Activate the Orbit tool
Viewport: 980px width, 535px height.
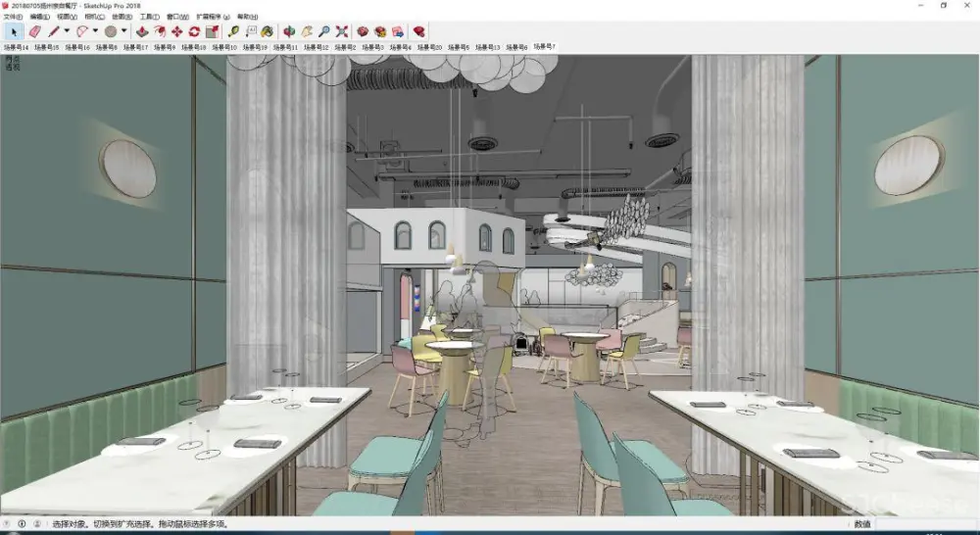pos(289,31)
